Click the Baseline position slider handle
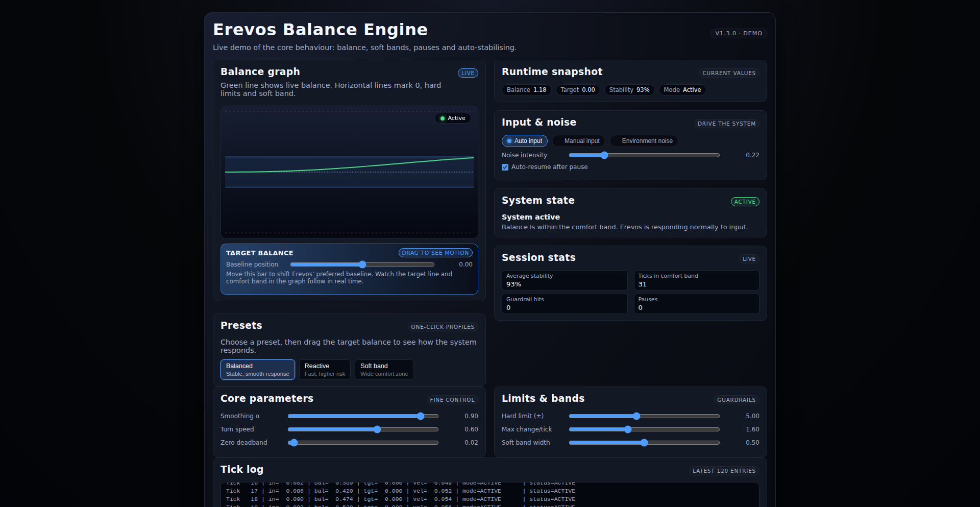The width and height of the screenshot is (980, 507). 362,264
